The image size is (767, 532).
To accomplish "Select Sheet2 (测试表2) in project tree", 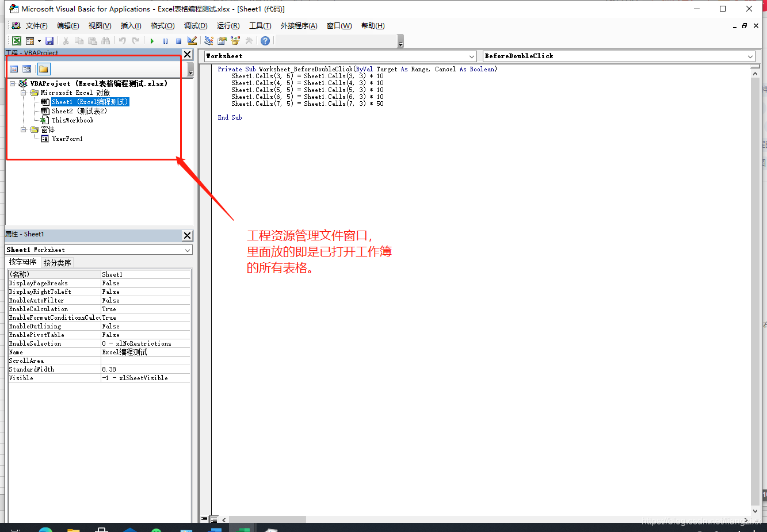I will [x=79, y=111].
